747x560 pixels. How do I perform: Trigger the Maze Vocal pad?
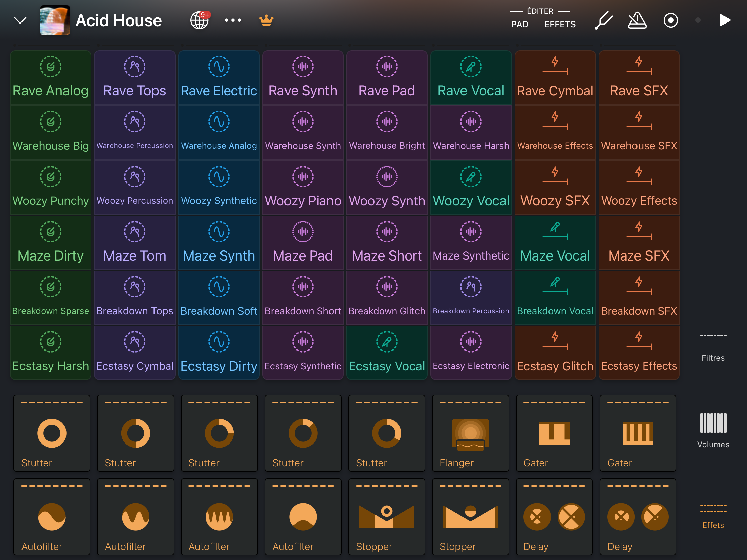pos(555,243)
